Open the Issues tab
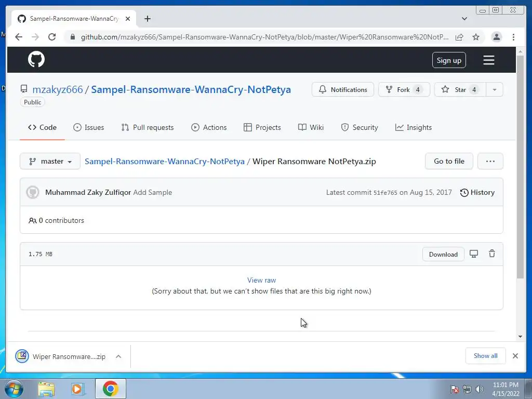Screen dimensions: 532x399 click(x=88, y=128)
